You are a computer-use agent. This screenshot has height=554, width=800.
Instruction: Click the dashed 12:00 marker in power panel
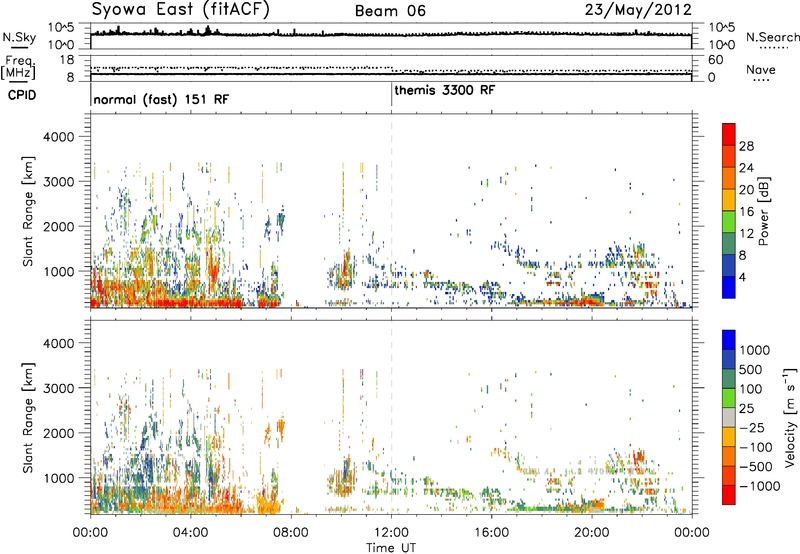tap(391, 211)
